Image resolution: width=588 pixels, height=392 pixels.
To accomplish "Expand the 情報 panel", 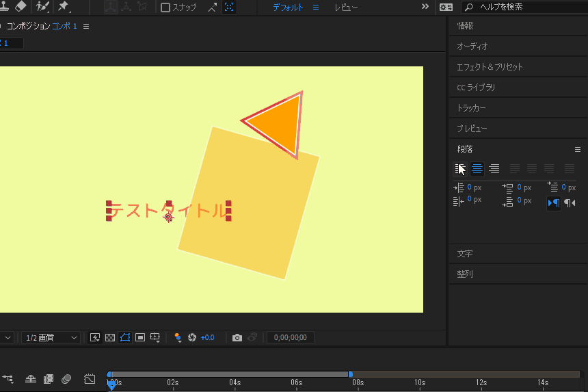I will click(x=465, y=25).
